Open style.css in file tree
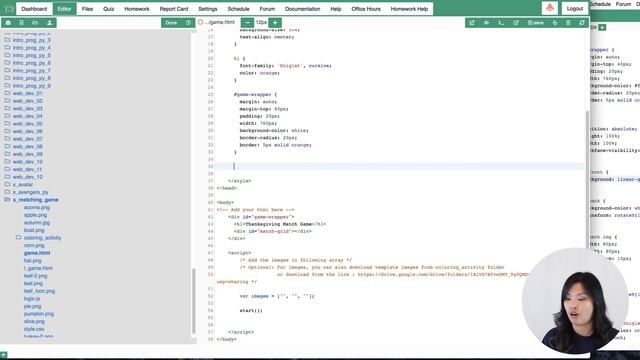The image size is (640, 360). (x=34, y=329)
